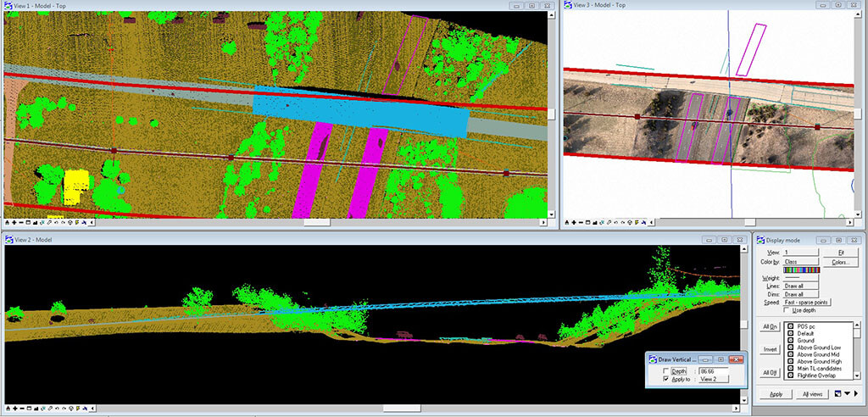The height and width of the screenshot is (417, 868).
Task: Open the Color by Class dropdown
Action: (x=801, y=262)
